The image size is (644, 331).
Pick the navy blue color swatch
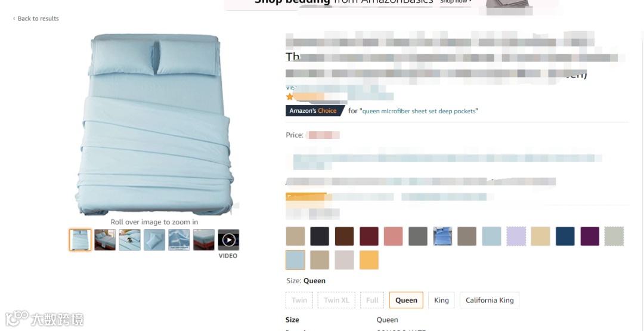(x=565, y=236)
